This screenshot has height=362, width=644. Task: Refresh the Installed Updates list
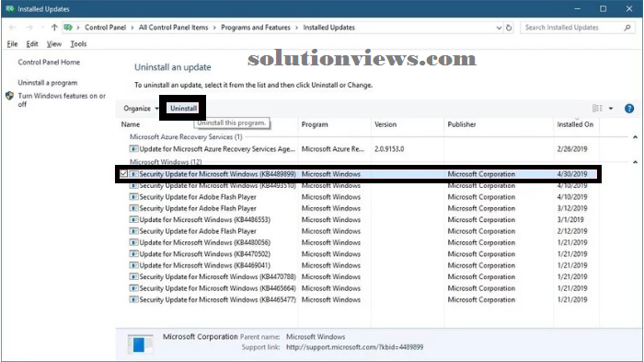click(509, 28)
